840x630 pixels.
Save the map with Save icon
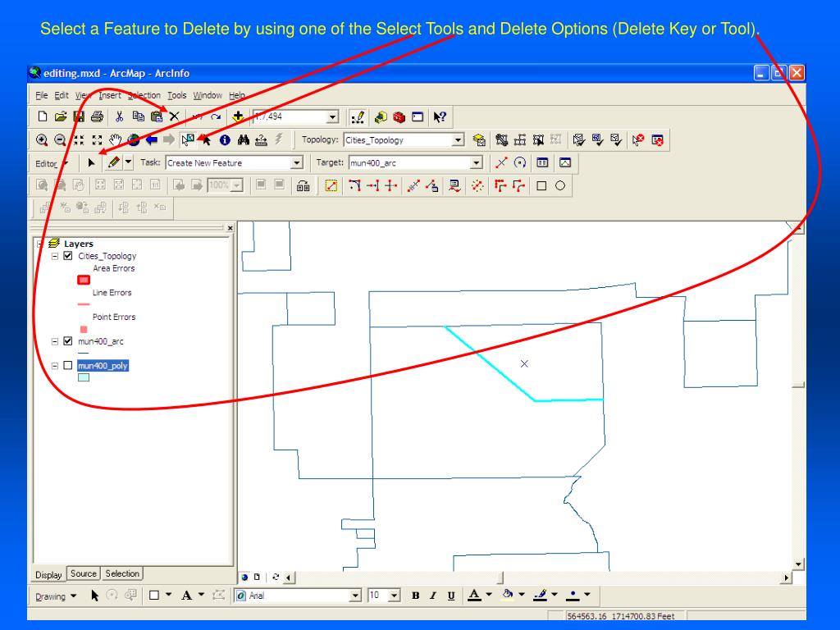click(79, 116)
